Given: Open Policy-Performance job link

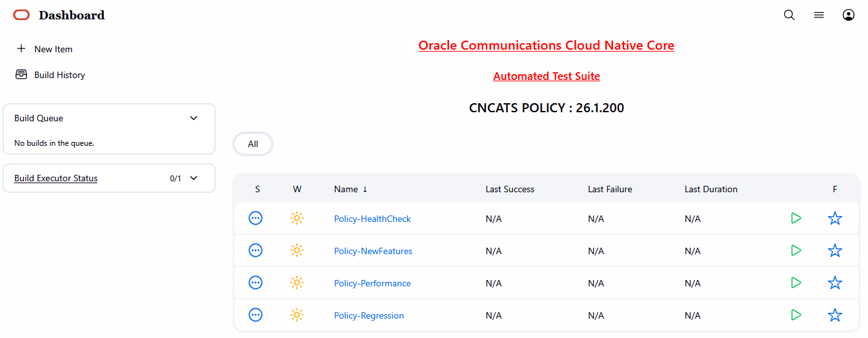Looking at the screenshot, I should (x=372, y=283).
